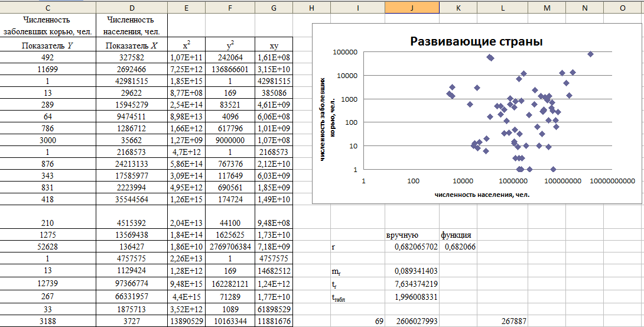
Task: Select the 'Показатель Y' header cell
Action: 47,46
